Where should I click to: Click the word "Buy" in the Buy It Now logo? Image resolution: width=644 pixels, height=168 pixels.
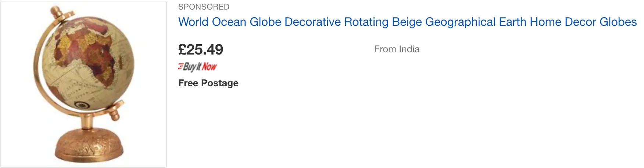pos(189,67)
